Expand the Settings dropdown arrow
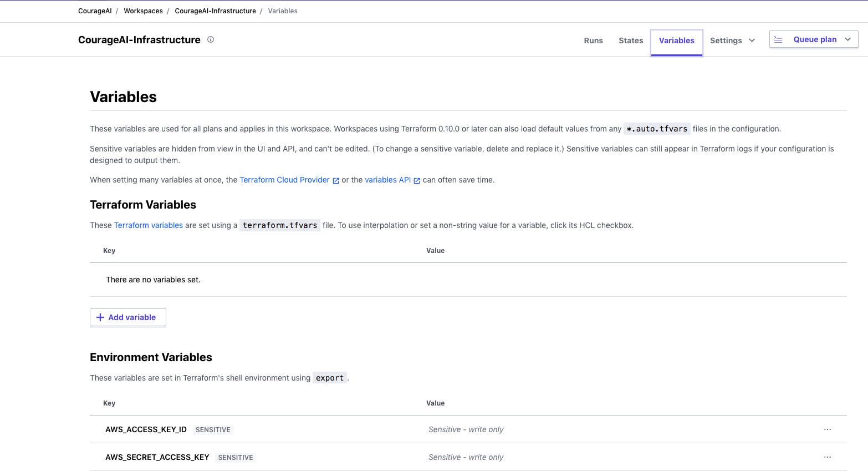868x471 pixels. click(752, 40)
